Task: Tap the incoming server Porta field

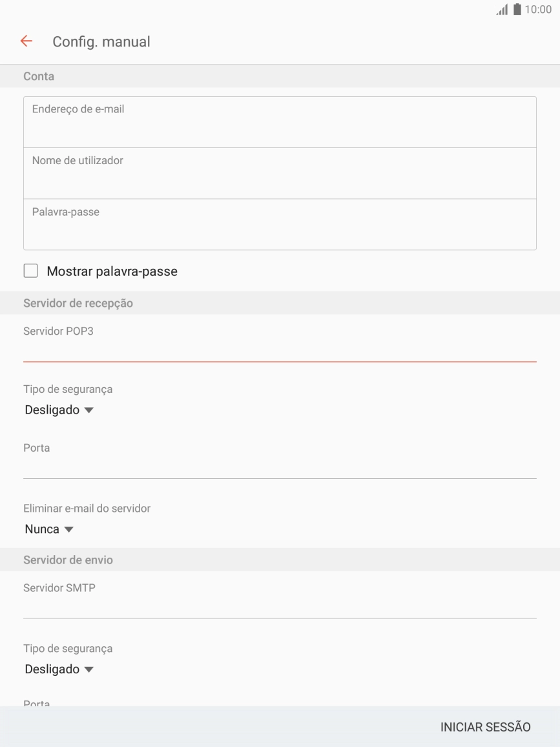Action: [280, 467]
